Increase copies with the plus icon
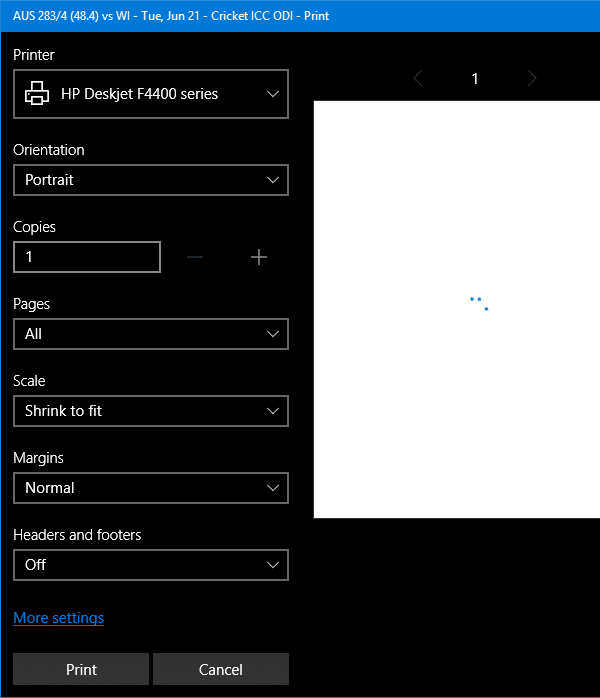600x698 pixels. 259,257
